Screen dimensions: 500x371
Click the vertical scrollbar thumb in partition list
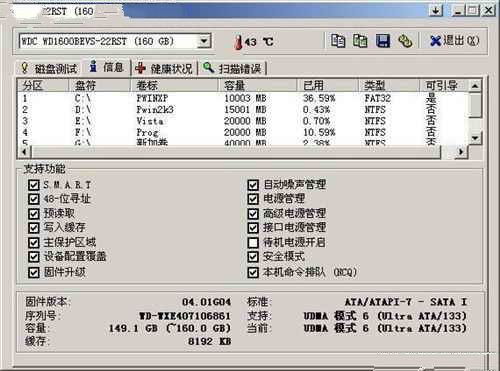[475, 105]
